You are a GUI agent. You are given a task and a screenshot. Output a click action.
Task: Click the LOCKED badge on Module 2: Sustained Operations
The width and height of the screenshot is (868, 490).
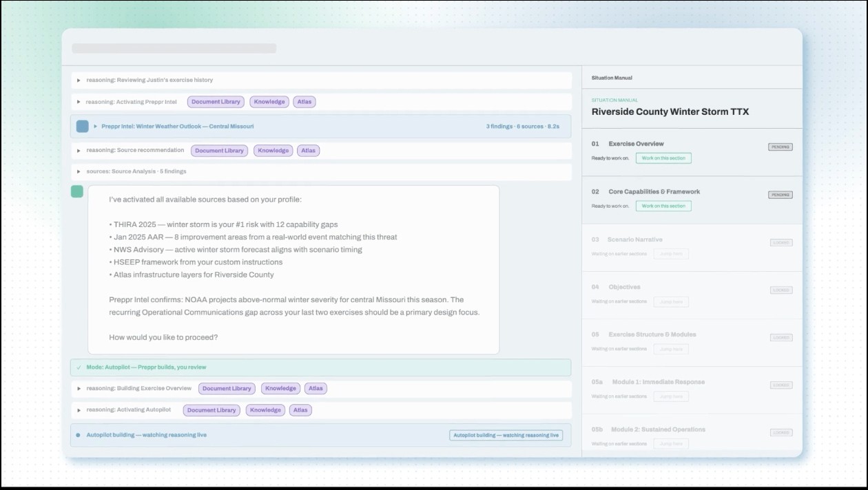click(781, 432)
